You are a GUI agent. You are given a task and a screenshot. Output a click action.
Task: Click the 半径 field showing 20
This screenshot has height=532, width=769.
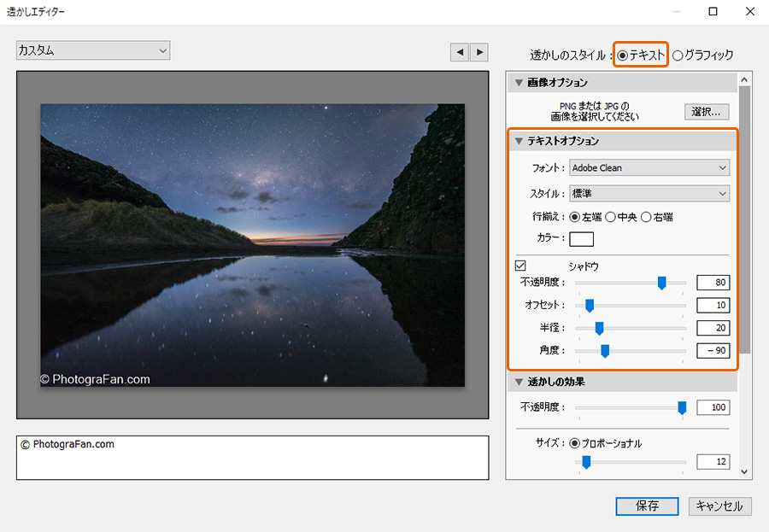(713, 328)
